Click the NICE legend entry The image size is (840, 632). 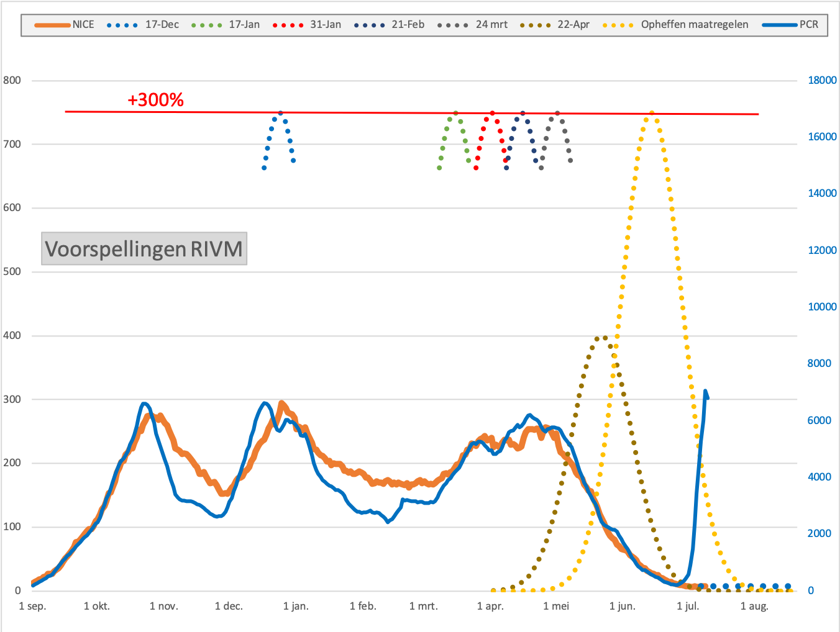tap(65, 25)
